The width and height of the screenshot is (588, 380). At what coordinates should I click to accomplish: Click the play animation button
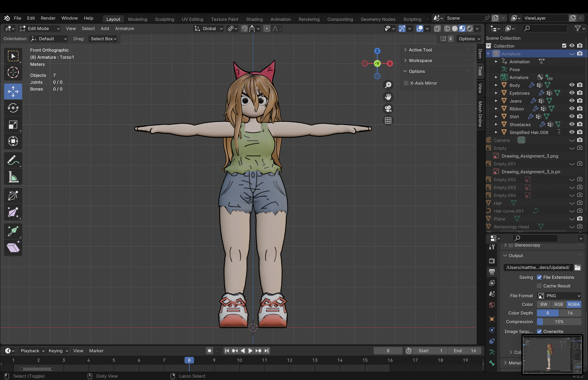point(250,351)
